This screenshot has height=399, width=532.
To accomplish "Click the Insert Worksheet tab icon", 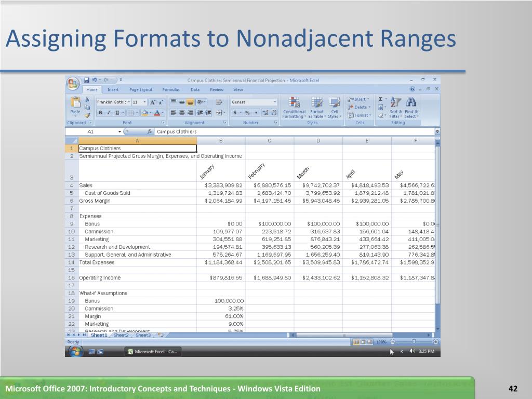I will point(161,335).
